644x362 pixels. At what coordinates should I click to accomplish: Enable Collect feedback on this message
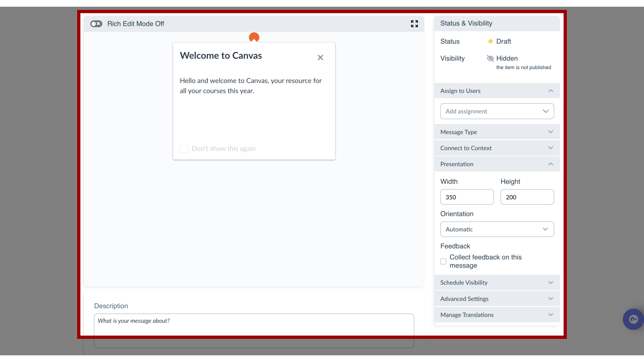click(x=443, y=261)
